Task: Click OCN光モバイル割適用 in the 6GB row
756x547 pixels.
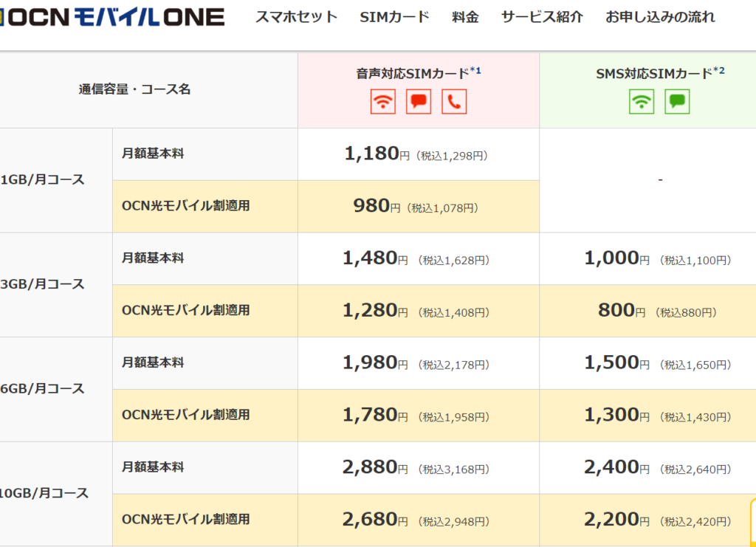Action: (185, 415)
